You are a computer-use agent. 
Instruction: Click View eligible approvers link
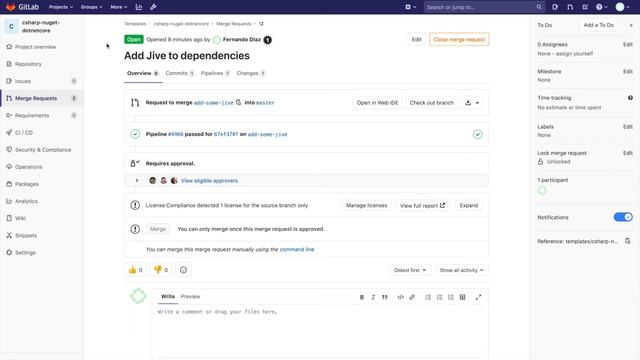pos(209,180)
